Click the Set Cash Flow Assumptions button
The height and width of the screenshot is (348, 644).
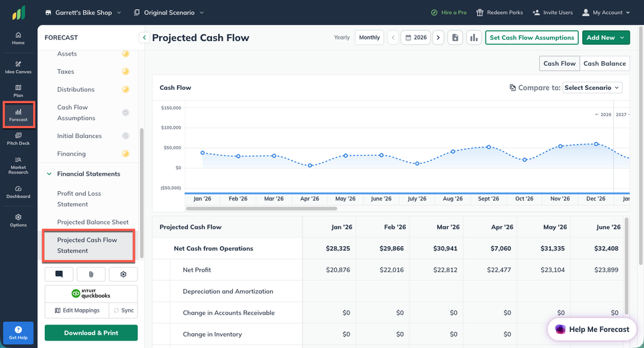[532, 38]
